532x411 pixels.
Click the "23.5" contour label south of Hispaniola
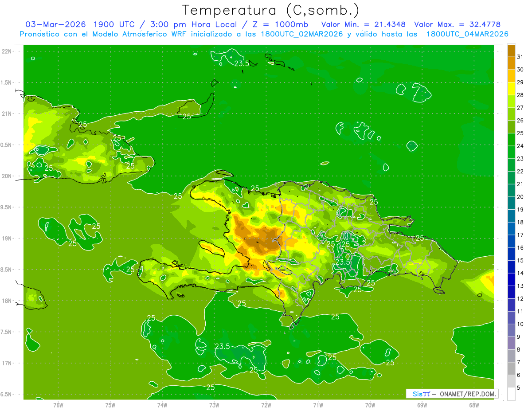pyautogui.click(x=222, y=346)
